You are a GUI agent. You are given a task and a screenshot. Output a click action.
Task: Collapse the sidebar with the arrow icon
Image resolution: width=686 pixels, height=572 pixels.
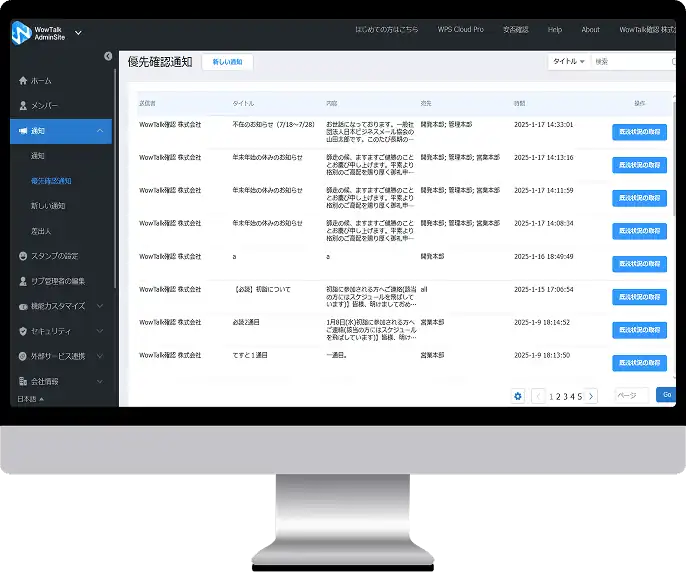click(108, 56)
